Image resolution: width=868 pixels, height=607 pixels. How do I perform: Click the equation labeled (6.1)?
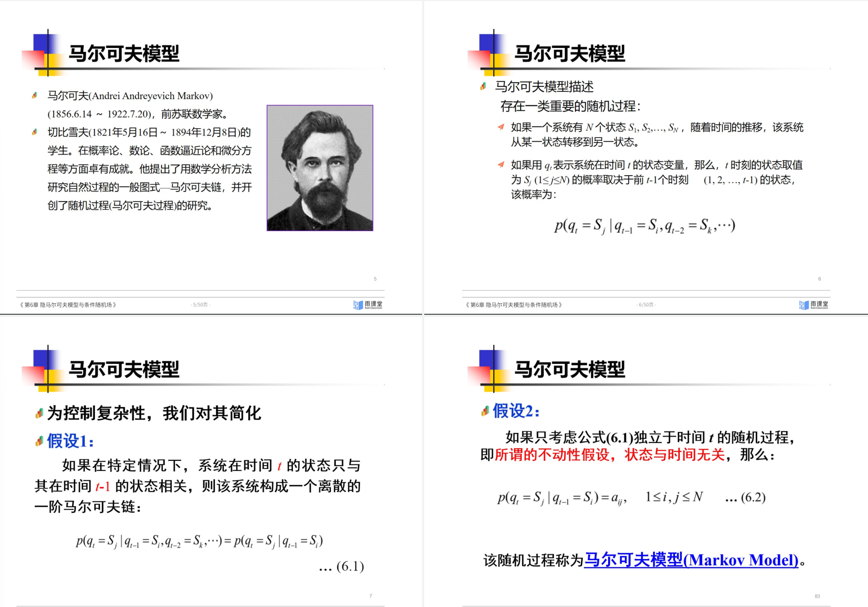pos(199,541)
